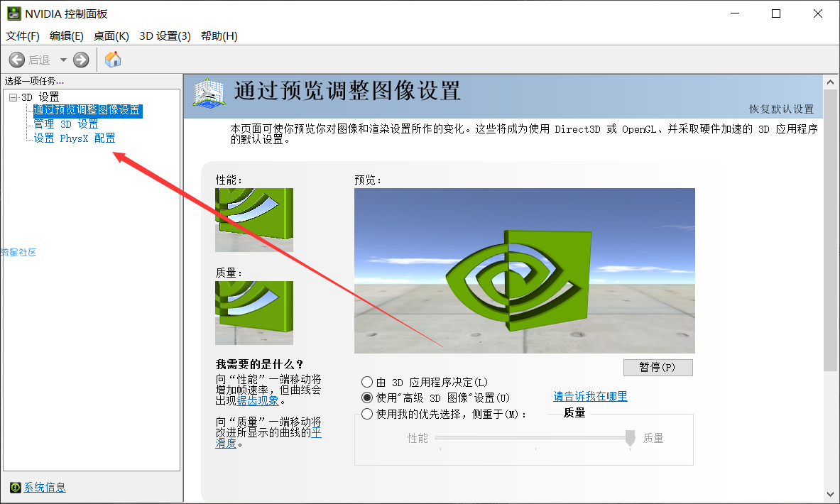Click the 3D 设置 tree root label
The height and width of the screenshot is (504, 840).
point(40,97)
